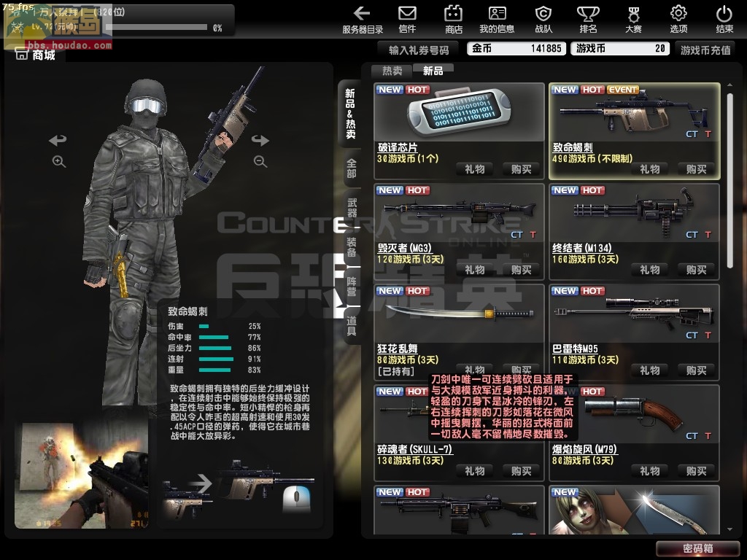Select the 终结者 (M134) minigun image
The height and width of the screenshot is (560, 747).
pos(634,214)
